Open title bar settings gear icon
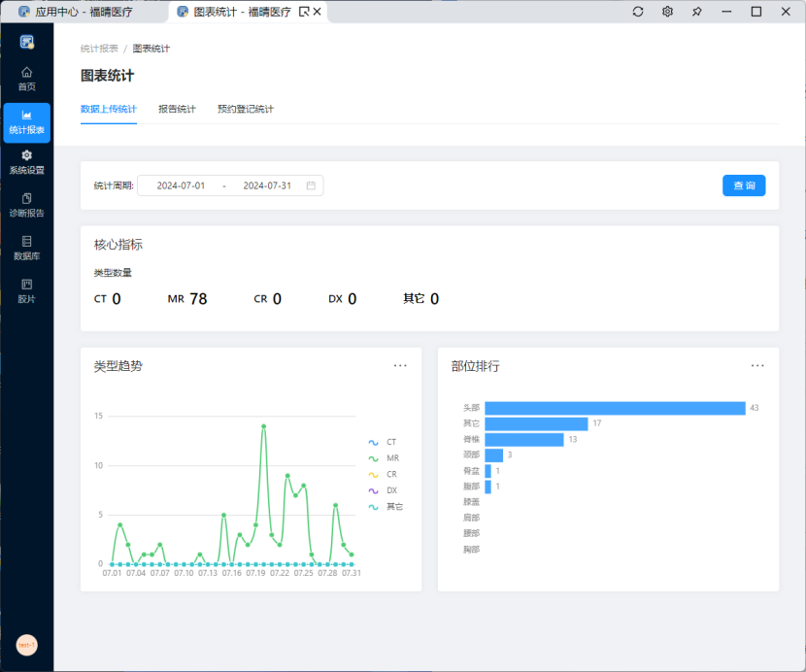 point(667,12)
